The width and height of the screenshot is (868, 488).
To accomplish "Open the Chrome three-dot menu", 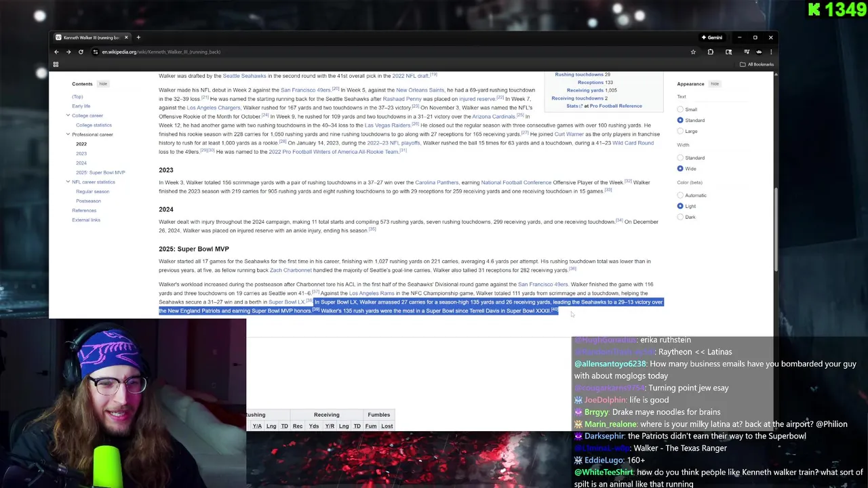I will point(771,52).
